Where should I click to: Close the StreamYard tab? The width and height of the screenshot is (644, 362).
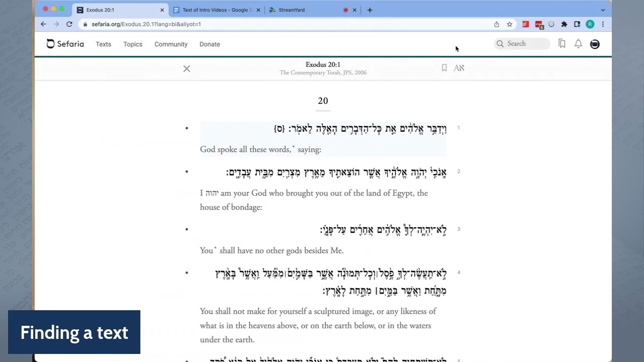354,10
